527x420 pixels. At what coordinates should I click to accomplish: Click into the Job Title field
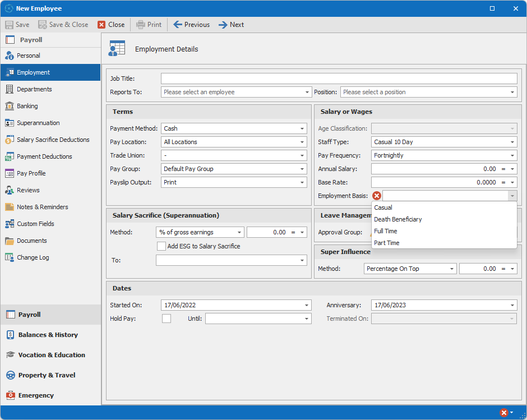[x=339, y=79]
